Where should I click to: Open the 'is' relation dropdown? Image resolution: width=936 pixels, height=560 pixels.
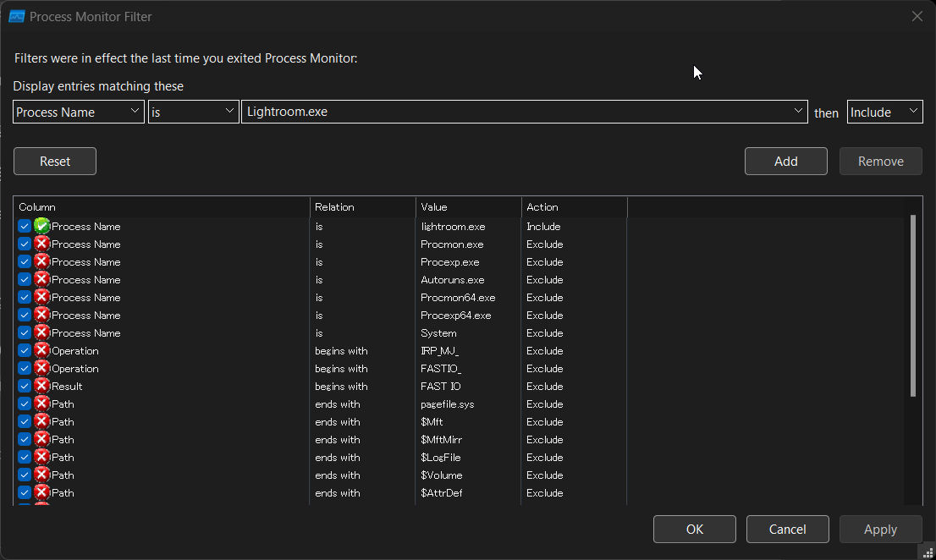click(x=194, y=113)
